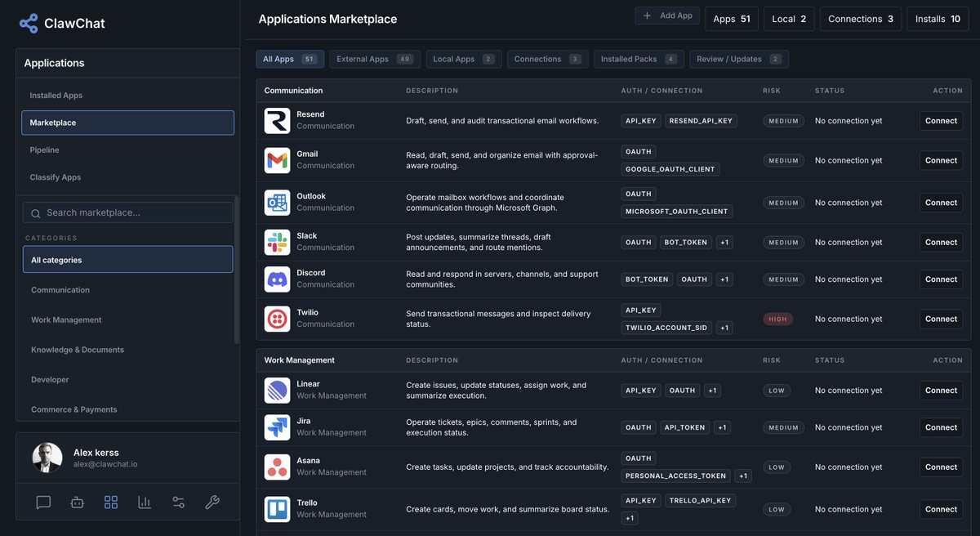The height and width of the screenshot is (536, 980).
Task: Filter by Knowledge & Documents category
Action: tap(127, 350)
